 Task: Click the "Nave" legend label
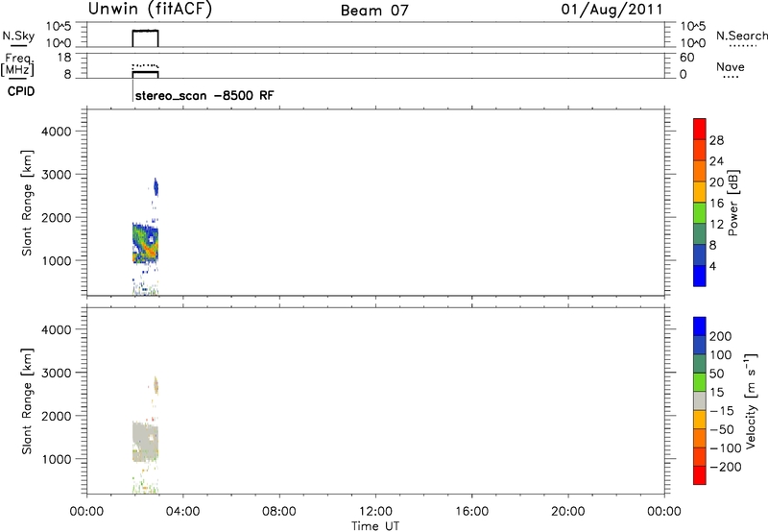tap(731, 66)
